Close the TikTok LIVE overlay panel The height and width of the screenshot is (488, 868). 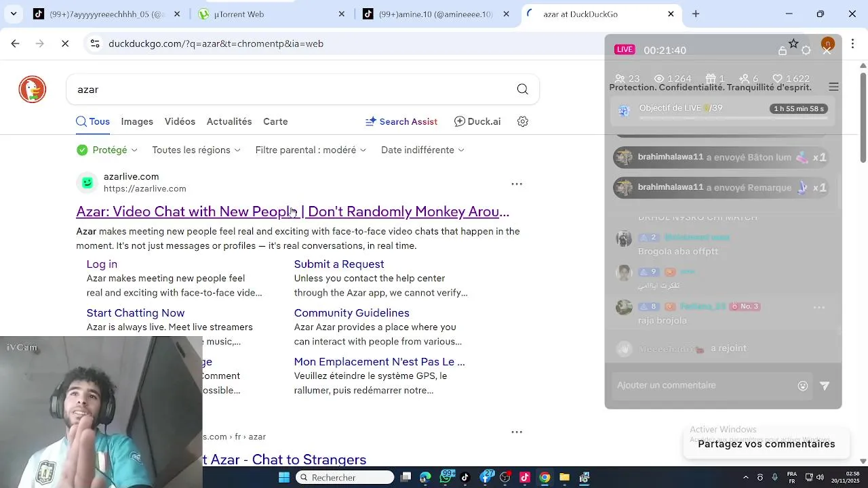pos(827,51)
